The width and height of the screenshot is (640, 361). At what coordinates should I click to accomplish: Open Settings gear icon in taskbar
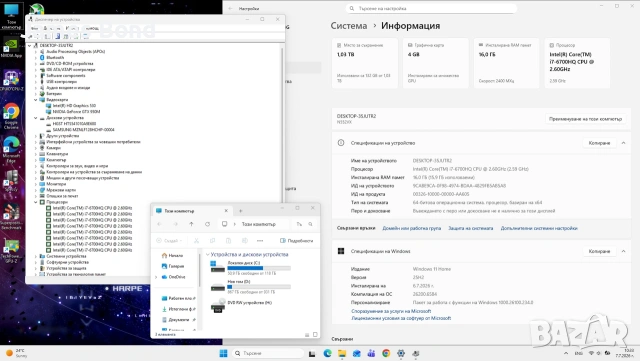click(x=401, y=353)
